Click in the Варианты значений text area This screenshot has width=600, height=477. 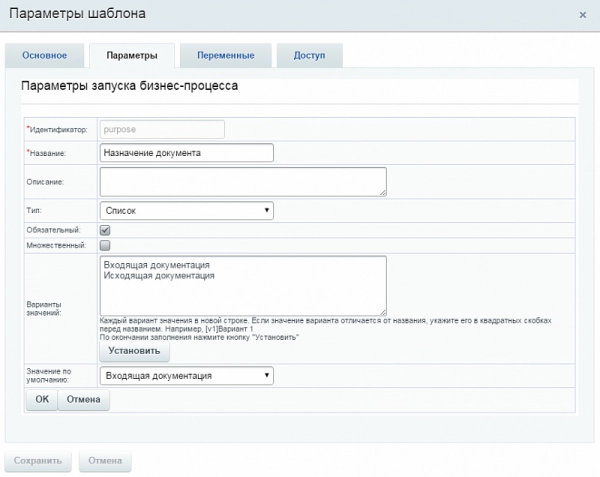point(242,285)
